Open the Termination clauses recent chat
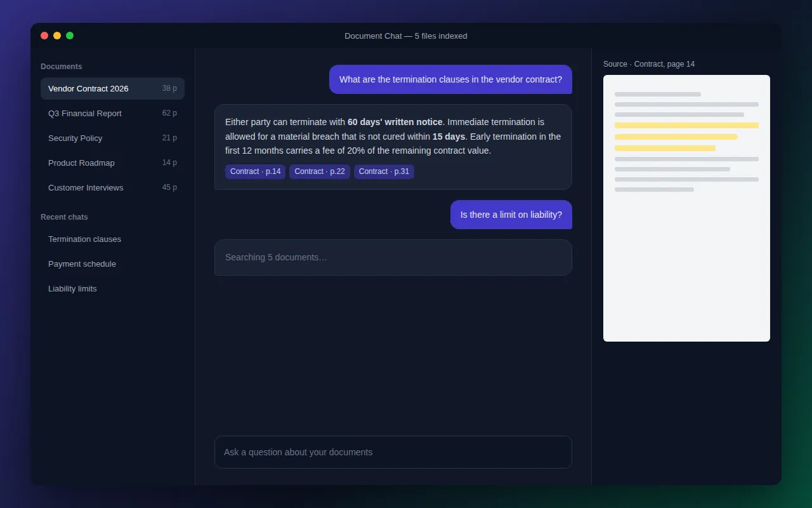Screen dimensions: 812x508 (x=112, y=239)
